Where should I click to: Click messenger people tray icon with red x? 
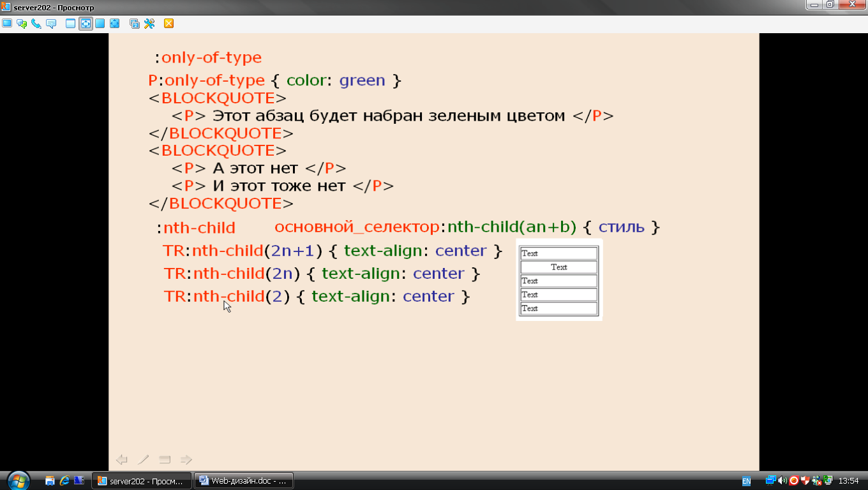click(816, 481)
